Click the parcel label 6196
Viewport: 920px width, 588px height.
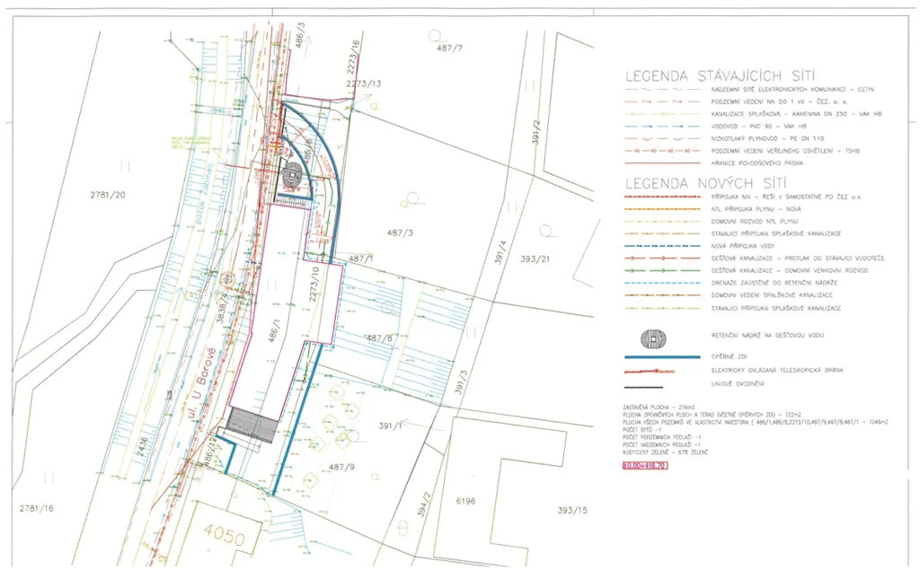465,501
